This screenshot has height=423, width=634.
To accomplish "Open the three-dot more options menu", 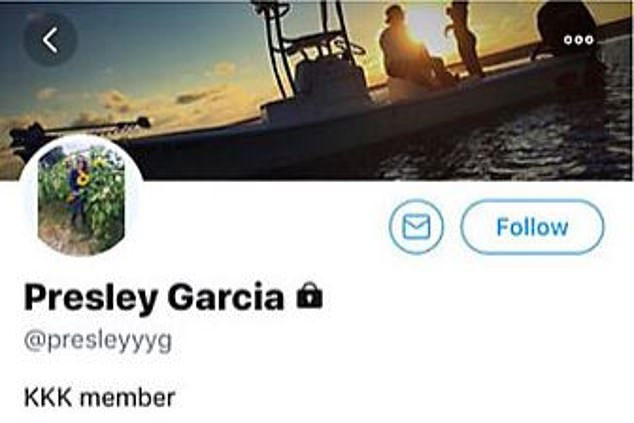I will pyautogui.click(x=579, y=40).
